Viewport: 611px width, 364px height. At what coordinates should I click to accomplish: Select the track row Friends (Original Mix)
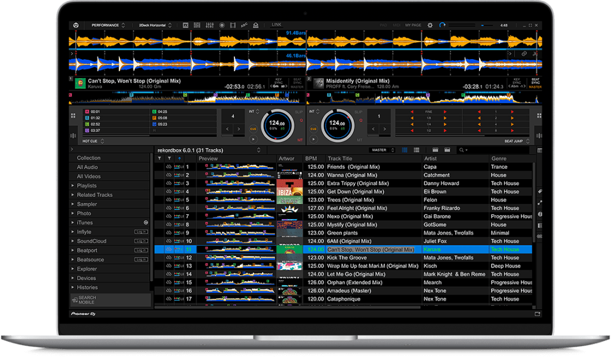tap(343, 167)
